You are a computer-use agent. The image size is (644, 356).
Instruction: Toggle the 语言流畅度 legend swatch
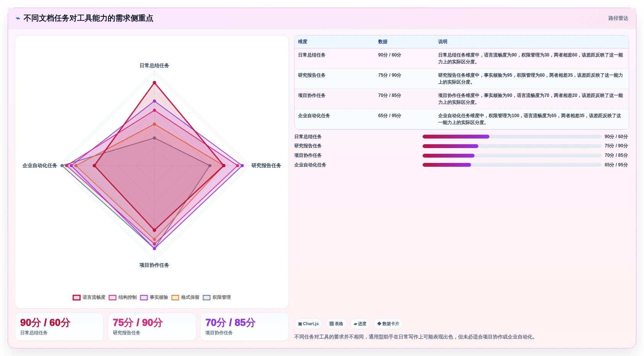(x=77, y=298)
